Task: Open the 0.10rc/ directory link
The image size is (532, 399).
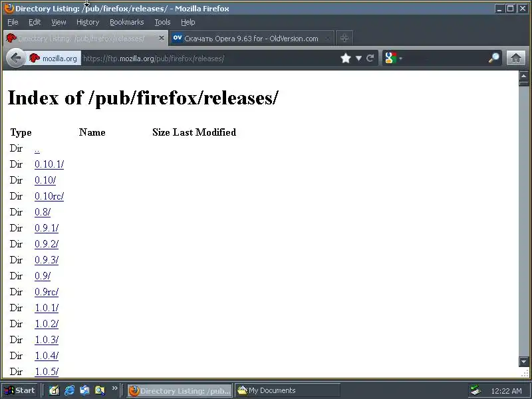Action: click(x=49, y=196)
